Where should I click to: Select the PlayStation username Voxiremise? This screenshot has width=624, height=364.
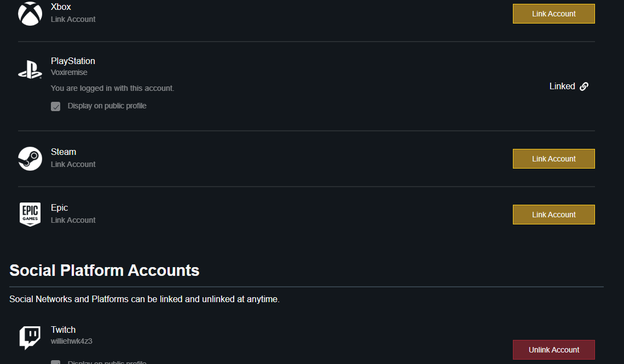pos(69,72)
